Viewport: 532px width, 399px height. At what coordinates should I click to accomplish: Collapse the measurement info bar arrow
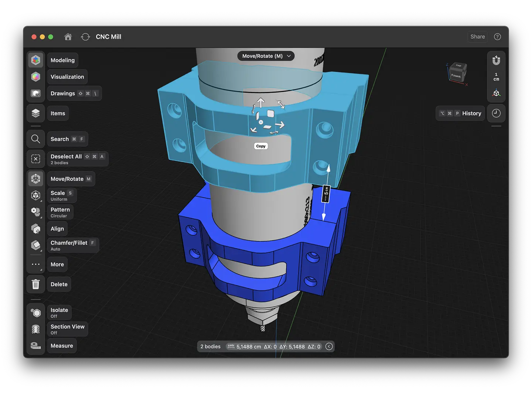pyautogui.click(x=329, y=347)
